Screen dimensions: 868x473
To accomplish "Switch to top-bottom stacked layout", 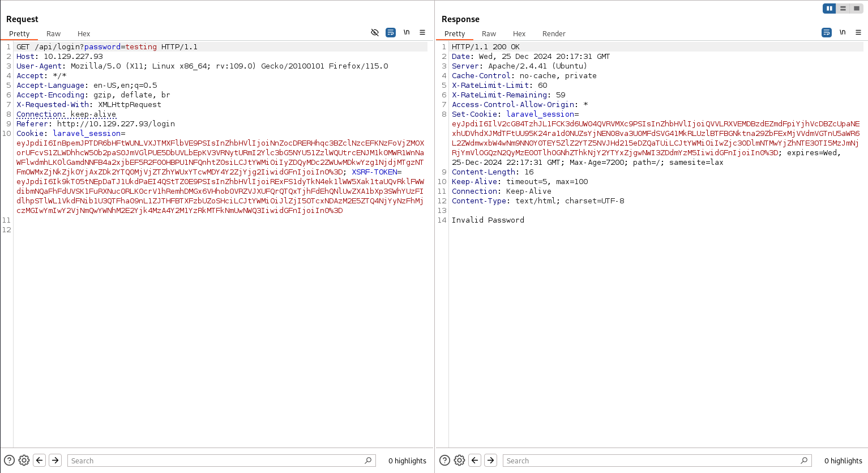I will (x=843, y=8).
